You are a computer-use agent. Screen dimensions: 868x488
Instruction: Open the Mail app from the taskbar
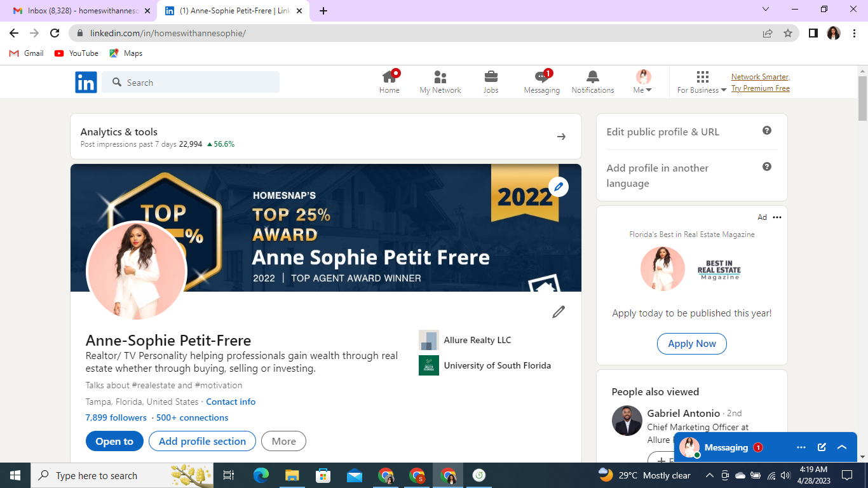point(355,475)
